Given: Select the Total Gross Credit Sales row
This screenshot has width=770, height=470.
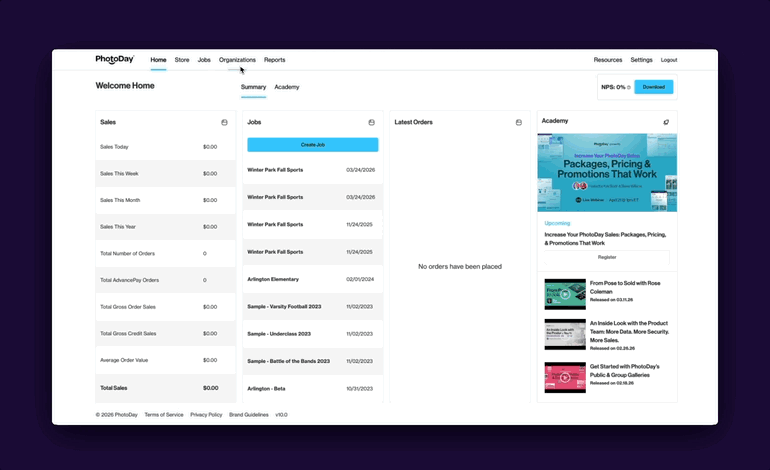Looking at the screenshot, I should point(165,333).
